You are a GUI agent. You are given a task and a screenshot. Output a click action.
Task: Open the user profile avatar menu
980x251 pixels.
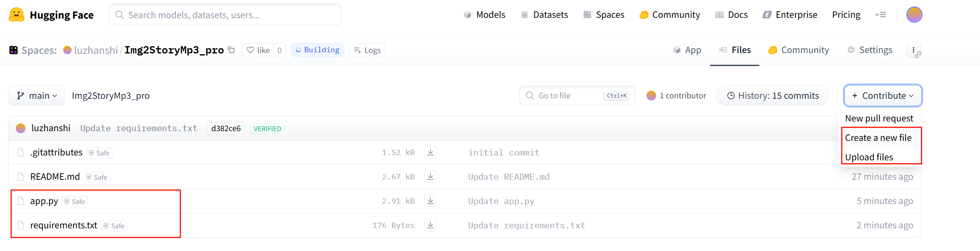[x=914, y=15]
